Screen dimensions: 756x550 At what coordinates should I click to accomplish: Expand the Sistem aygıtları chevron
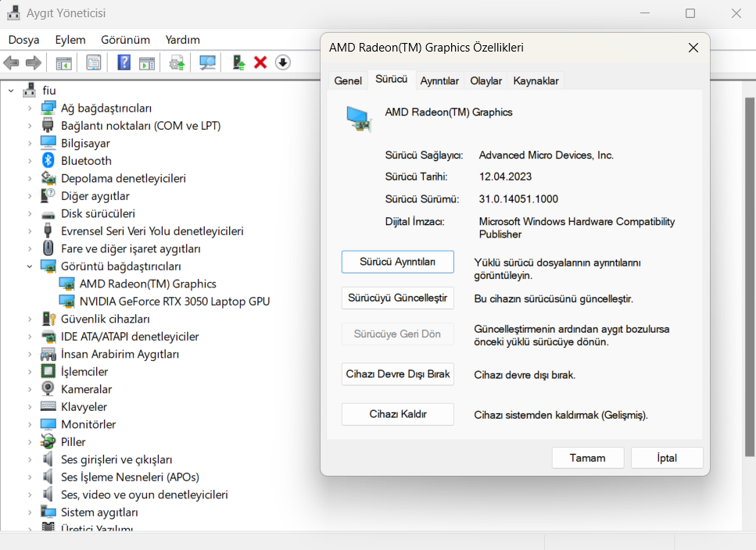(x=30, y=512)
